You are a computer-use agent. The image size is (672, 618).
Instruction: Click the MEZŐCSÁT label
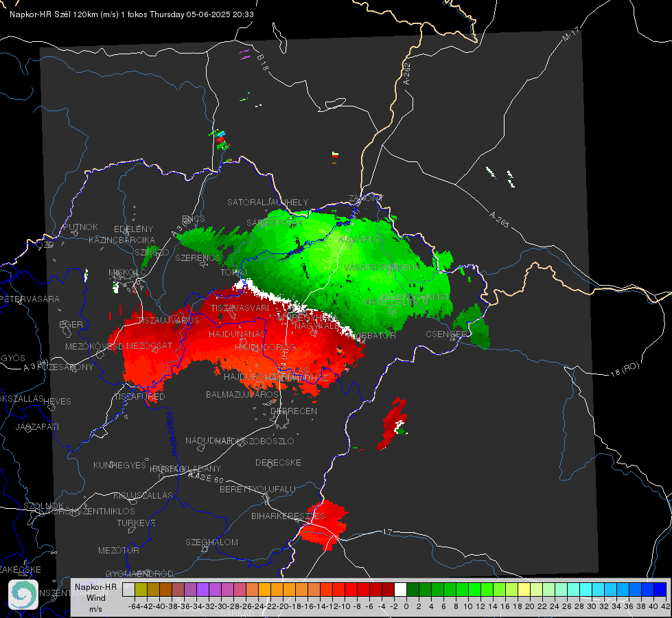pyautogui.click(x=149, y=345)
